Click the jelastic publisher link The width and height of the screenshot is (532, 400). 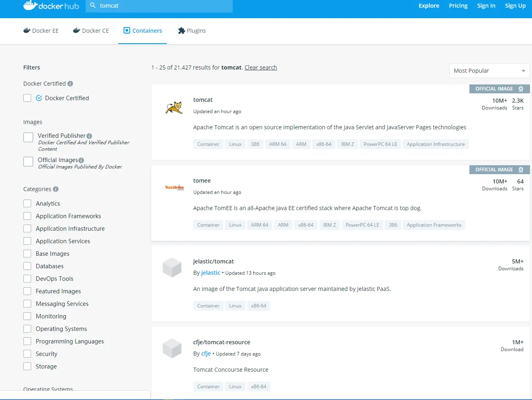click(211, 273)
